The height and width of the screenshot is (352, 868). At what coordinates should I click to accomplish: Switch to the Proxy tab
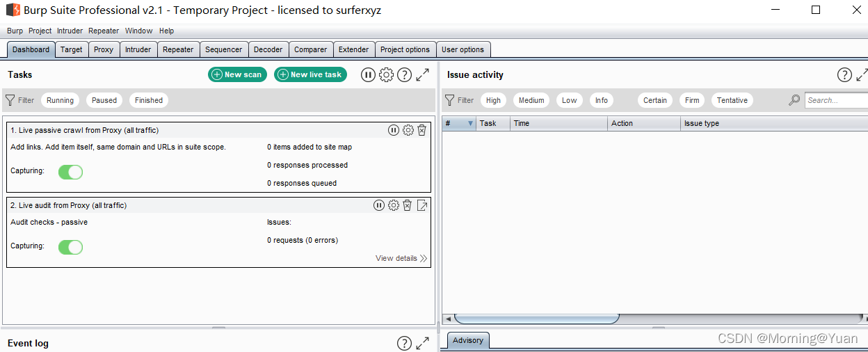click(104, 49)
